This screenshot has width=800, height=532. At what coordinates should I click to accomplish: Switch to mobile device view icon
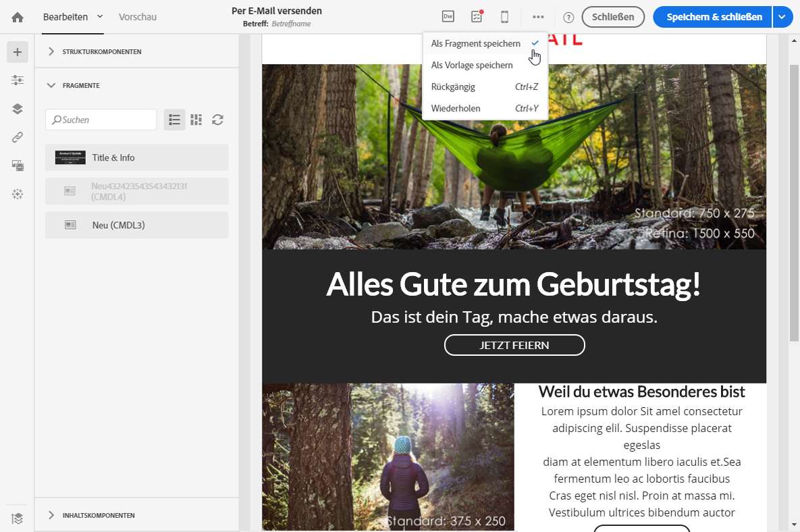[x=504, y=17]
